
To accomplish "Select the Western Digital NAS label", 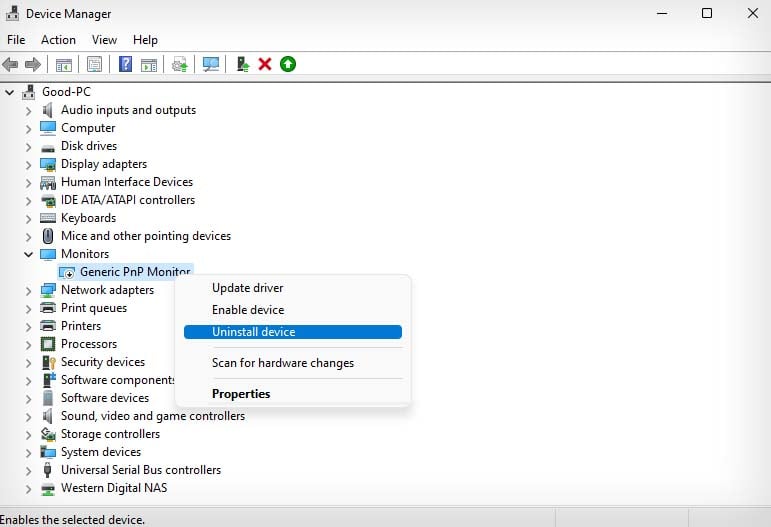I will click(114, 488).
